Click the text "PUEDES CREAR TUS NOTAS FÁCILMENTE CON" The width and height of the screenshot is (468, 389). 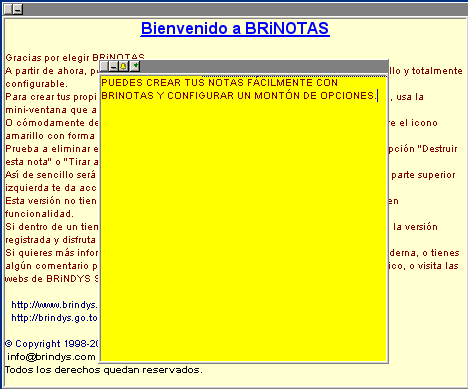(x=219, y=82)
